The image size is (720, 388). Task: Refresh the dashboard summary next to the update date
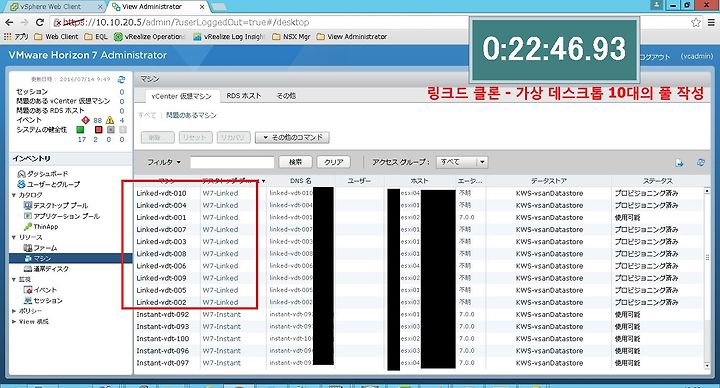point(121,79)
